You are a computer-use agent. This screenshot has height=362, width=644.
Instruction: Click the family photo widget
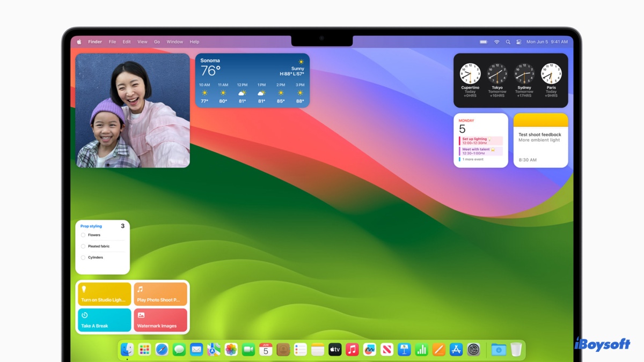tap(133, 110)
